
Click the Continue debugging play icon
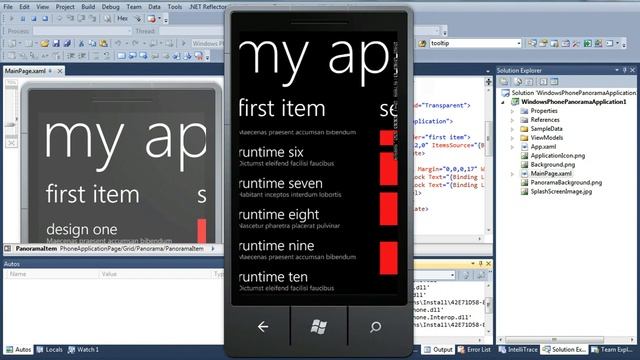(11, 18)
